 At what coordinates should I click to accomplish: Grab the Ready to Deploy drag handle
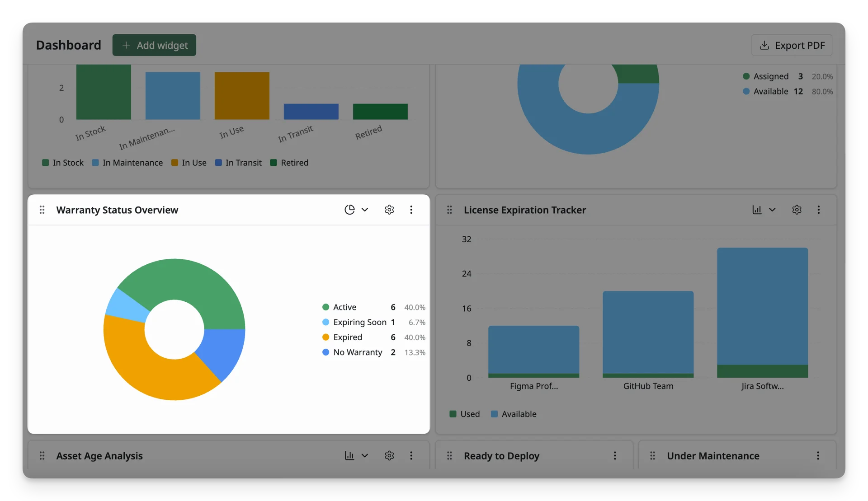tap(449, 455)
